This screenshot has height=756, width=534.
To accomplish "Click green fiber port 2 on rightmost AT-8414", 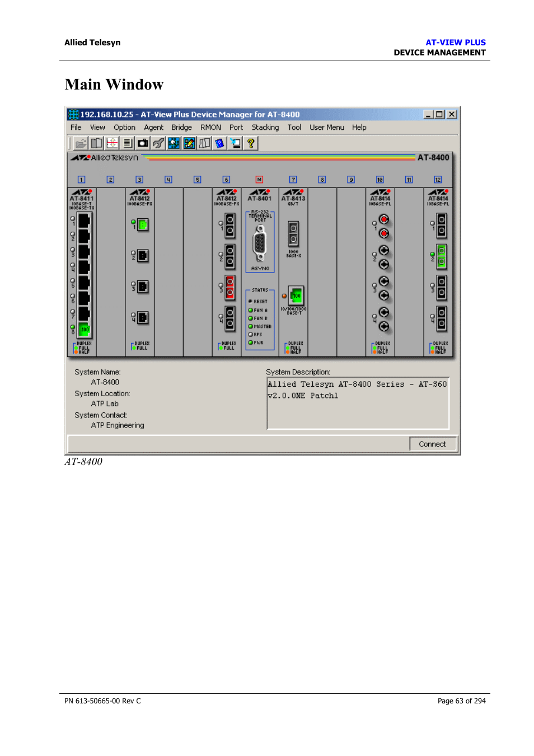I will [442, 256].
